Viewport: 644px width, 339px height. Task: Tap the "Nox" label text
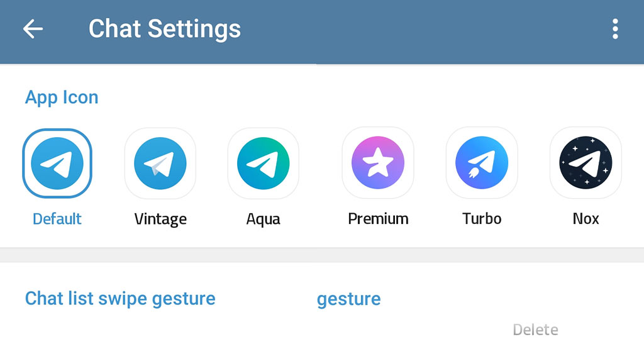pyautogui.click(x=586, y=219)
